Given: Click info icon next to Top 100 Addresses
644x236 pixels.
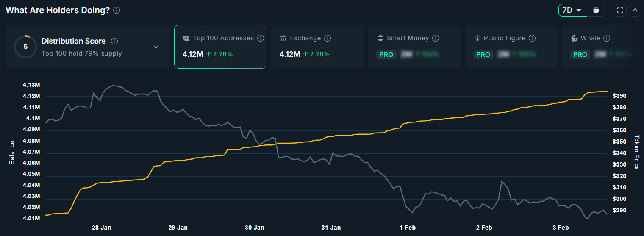Looking at the screenshot, I should [261, 38].
